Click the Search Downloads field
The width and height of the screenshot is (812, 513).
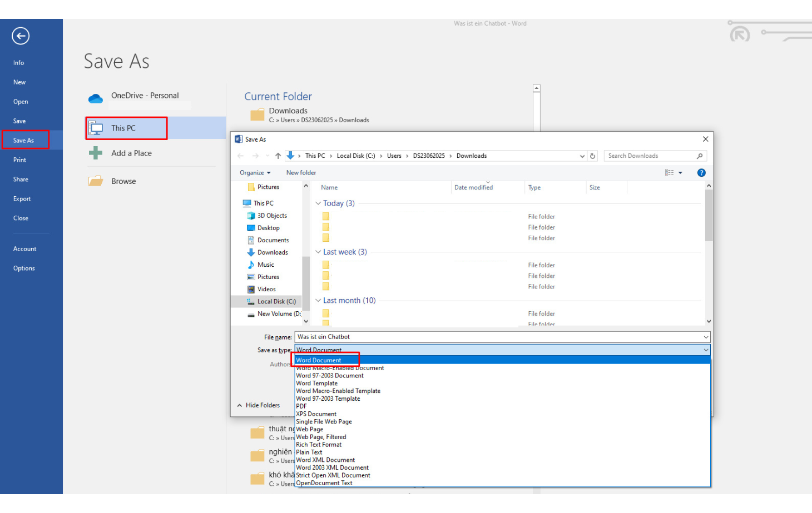pyautogui.click(x=651, y=156)
